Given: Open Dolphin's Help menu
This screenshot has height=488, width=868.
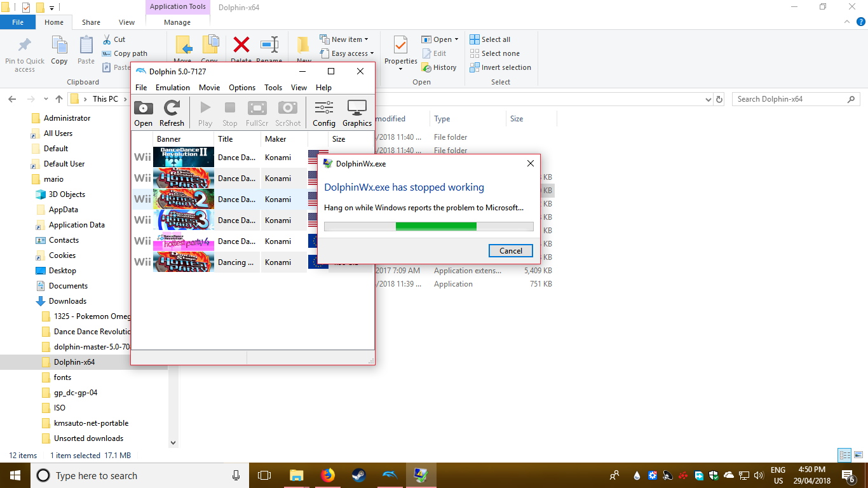Looking at the screenshot, I should tap(323, 88).
